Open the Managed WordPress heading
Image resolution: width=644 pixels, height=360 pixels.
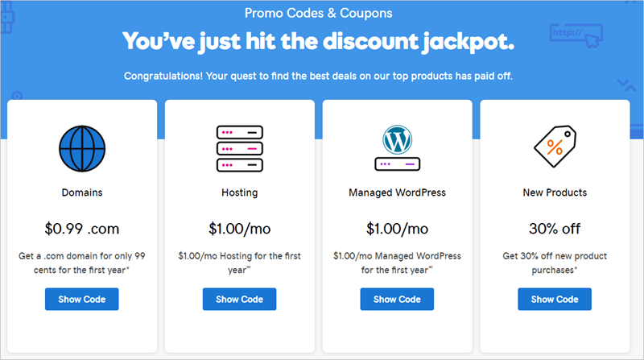tap(397, 192)
